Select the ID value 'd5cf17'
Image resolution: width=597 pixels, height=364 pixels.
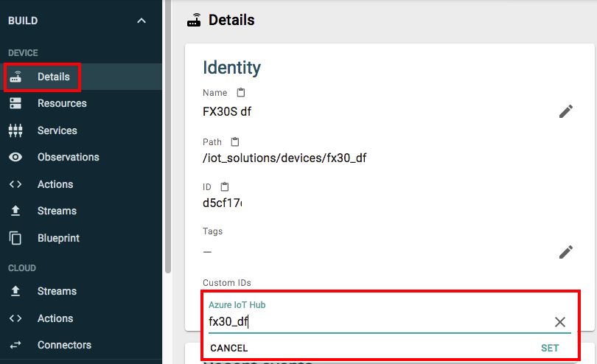coord(223,203)
